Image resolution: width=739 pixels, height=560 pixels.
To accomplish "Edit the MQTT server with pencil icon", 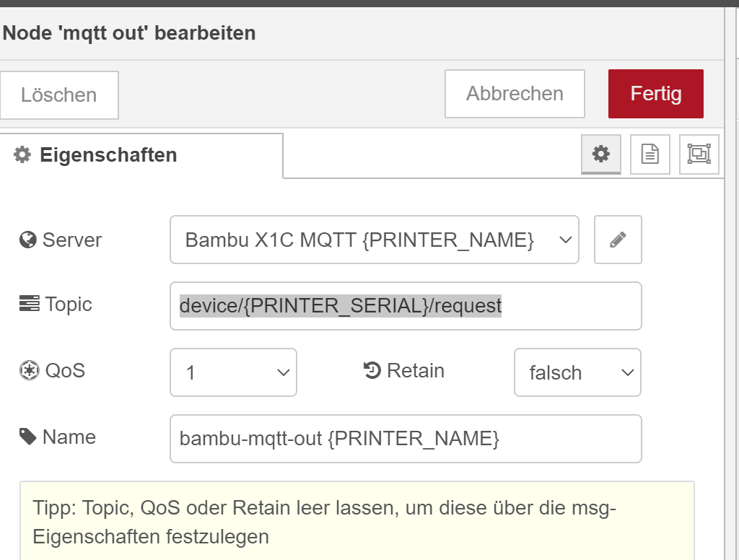I will (x=618, y=240).
